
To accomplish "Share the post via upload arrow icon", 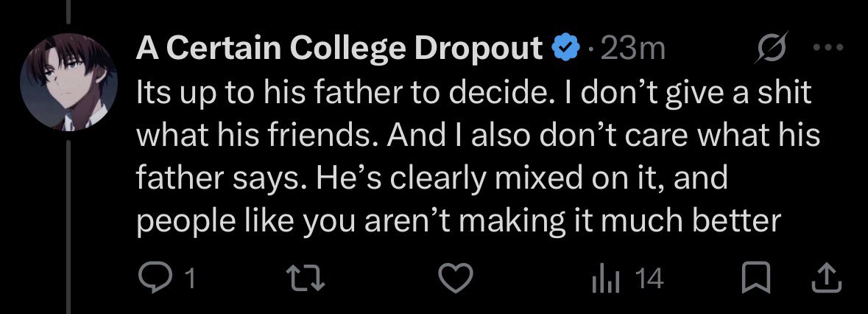I will (826, 278).
